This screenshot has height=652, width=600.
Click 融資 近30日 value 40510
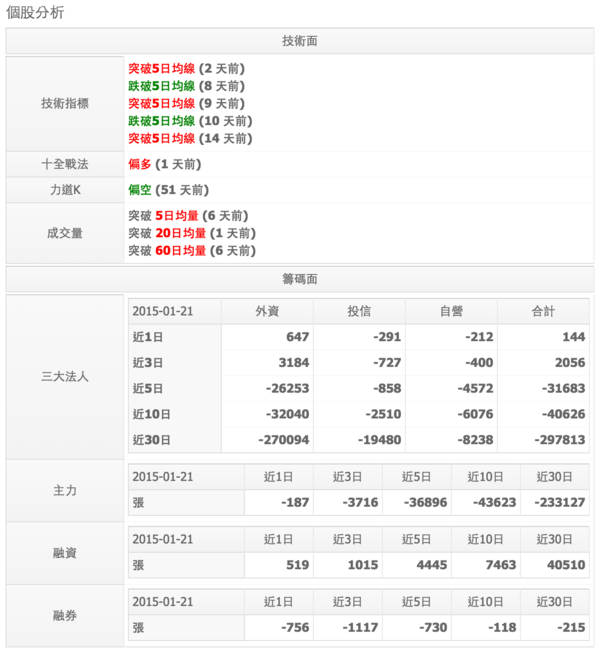[566, 565]
